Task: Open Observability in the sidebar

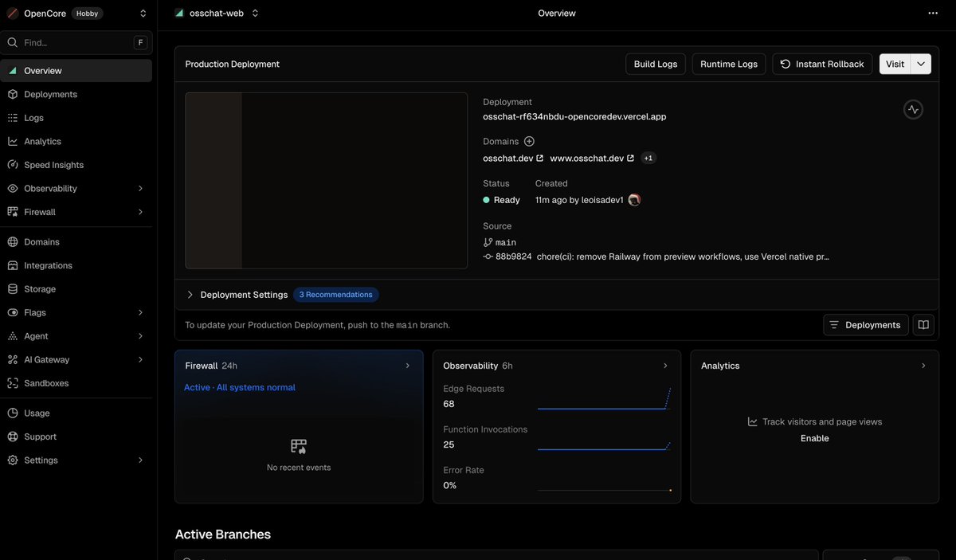Action: click(x=76, y=189)
